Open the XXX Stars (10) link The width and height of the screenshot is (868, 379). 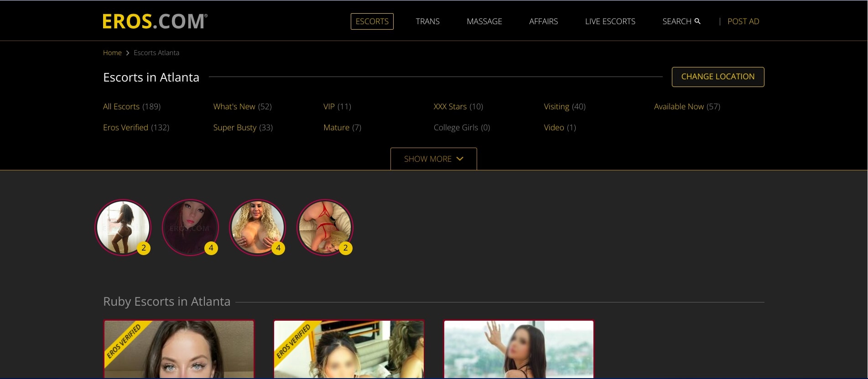[x=458, y=107]
